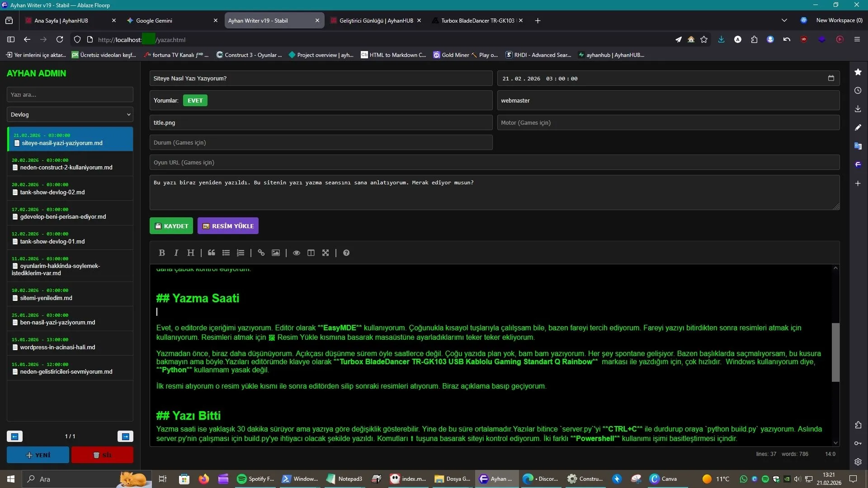Open the EasyMDE help guide
Image resolution: width=868 pixels, height=488 pixels.
(346, 253)
